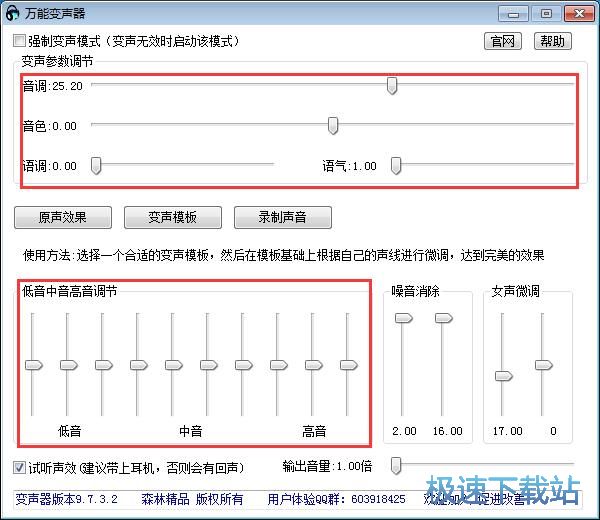600x520 pixels.
Task: Click the 中音 label
Action: point(191,431)
